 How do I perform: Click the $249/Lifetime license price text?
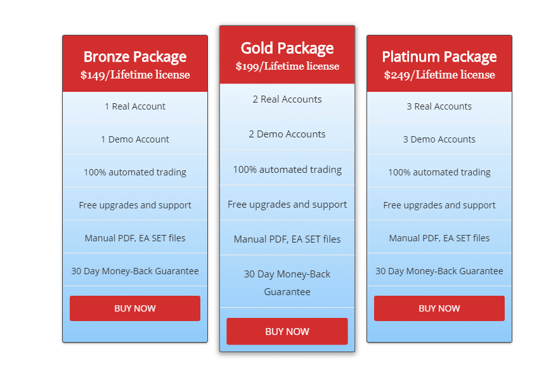[439, 75]
